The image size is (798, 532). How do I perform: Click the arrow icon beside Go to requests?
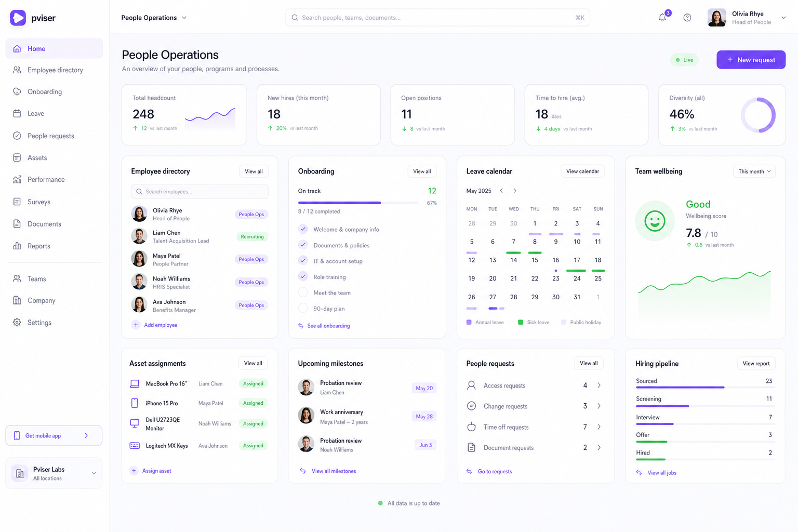[469, 471]
